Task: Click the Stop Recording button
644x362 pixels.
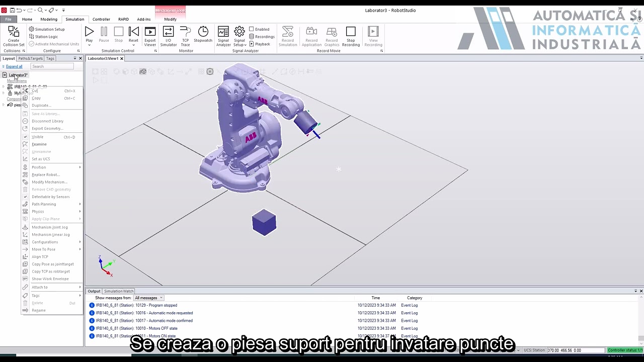Action: point(351,37)
